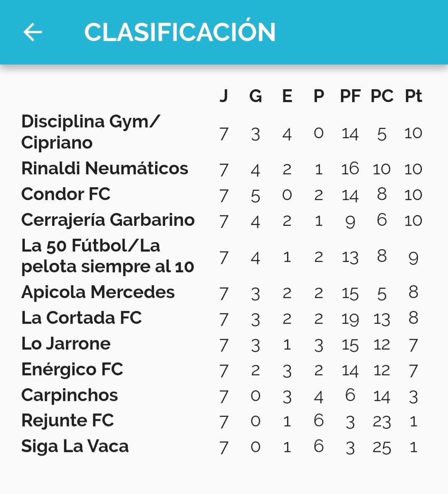Tap the PF column header
448x494 pixels.
pyautogui.click(x=350, y=96)
